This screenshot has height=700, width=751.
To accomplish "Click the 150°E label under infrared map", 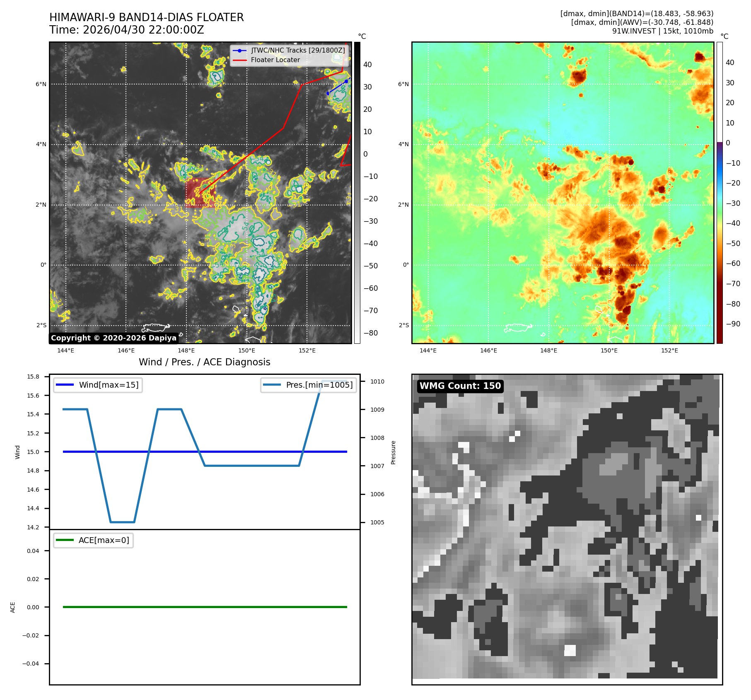I will click(x=246, y=350).
